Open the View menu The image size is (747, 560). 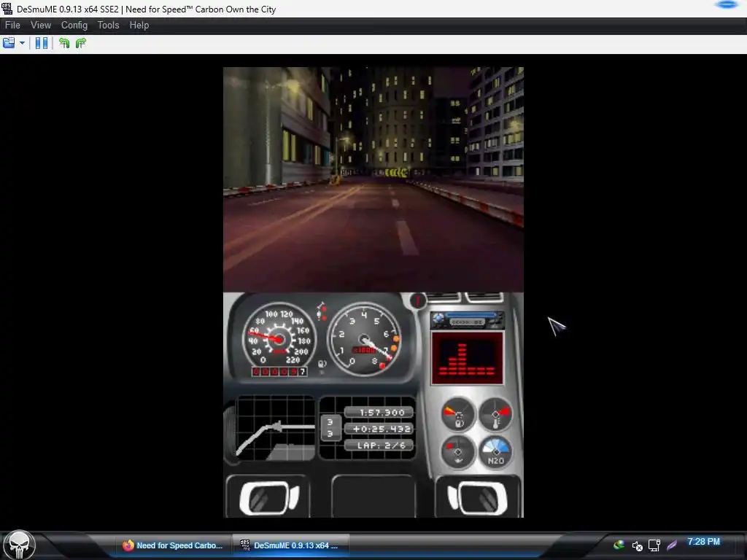pyautogui.click(x=41, y=26)
